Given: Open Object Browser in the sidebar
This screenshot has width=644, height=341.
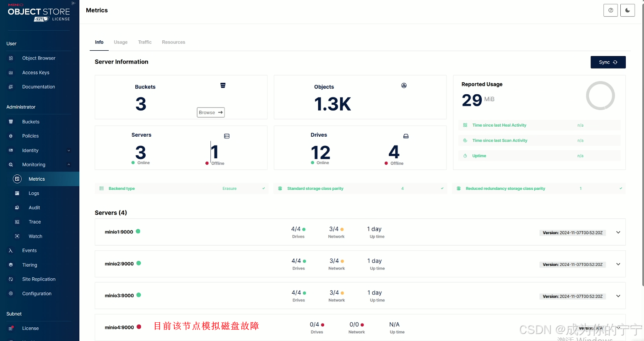Looking at the screenshot, I should point(39,58).
